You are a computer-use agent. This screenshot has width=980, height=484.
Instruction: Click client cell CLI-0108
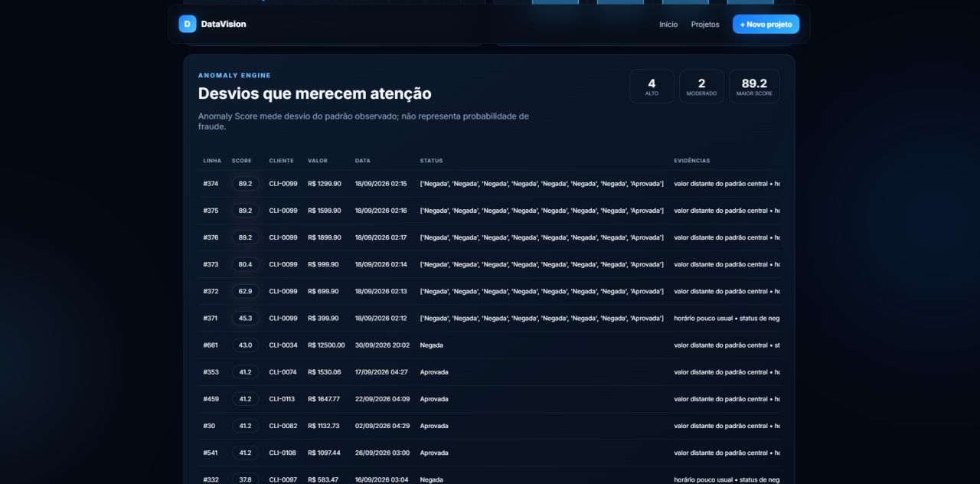click(x=283, y=453)
